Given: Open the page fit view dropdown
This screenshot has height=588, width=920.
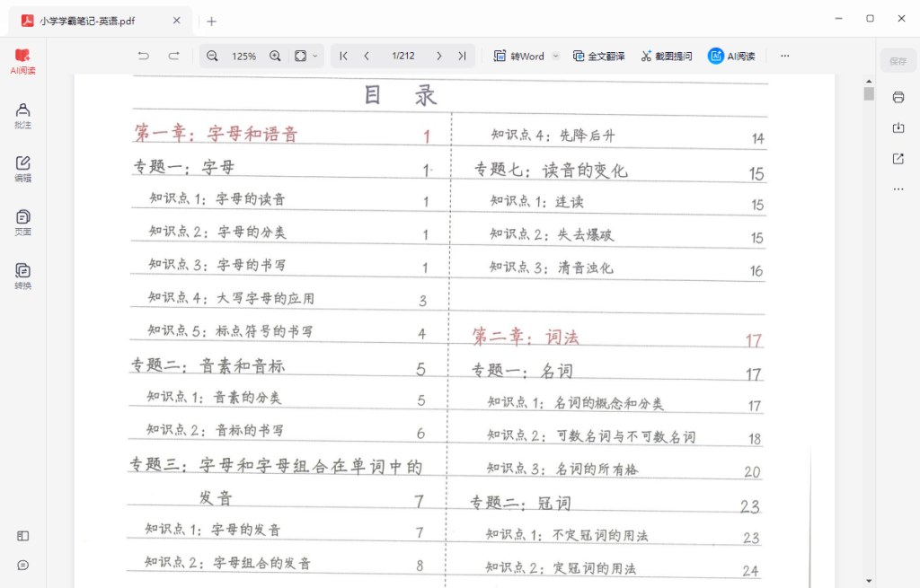Looking at the screenshot, I should [305, 56].
